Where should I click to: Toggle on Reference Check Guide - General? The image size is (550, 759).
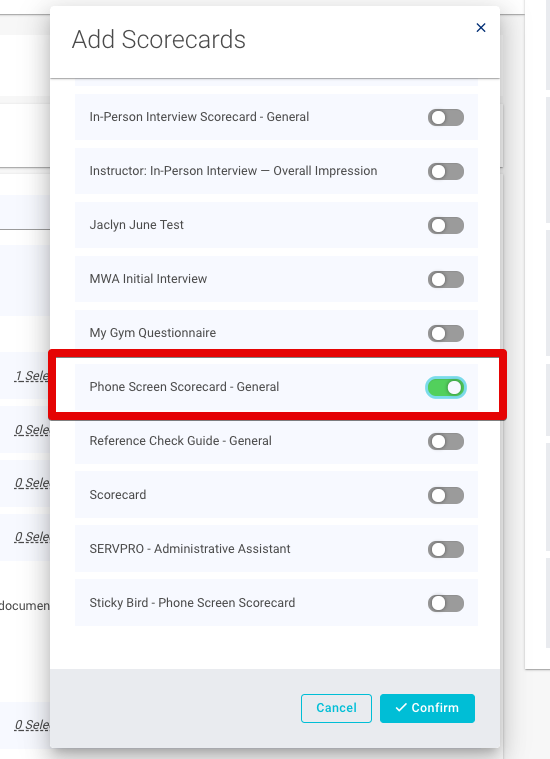coord(446,441)
